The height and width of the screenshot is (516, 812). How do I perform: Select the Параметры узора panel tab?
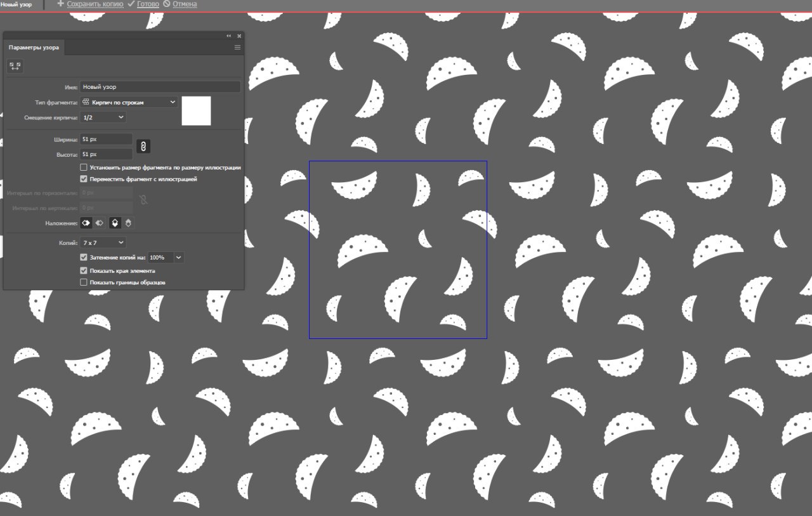coord(34,48)
